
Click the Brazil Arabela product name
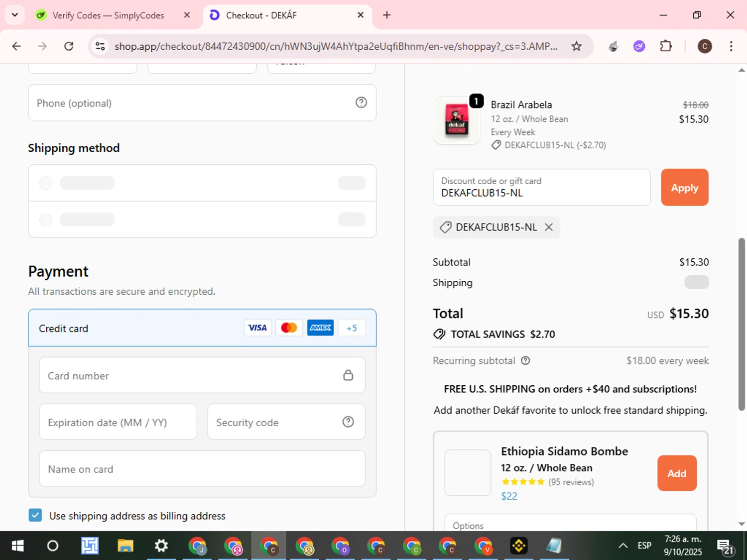[521, 105]
